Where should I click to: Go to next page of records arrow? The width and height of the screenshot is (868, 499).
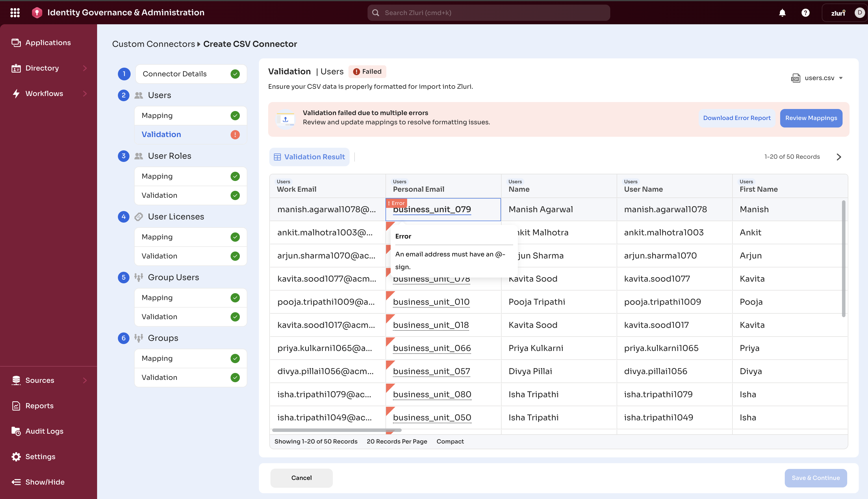839,157
